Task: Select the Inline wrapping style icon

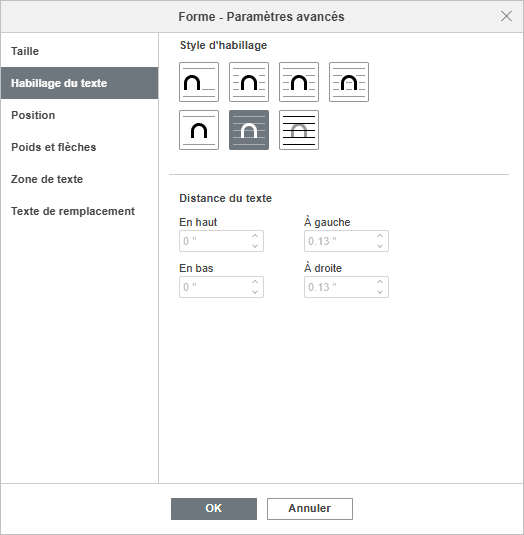Action: pyautogui.click(x=199, y=82)
